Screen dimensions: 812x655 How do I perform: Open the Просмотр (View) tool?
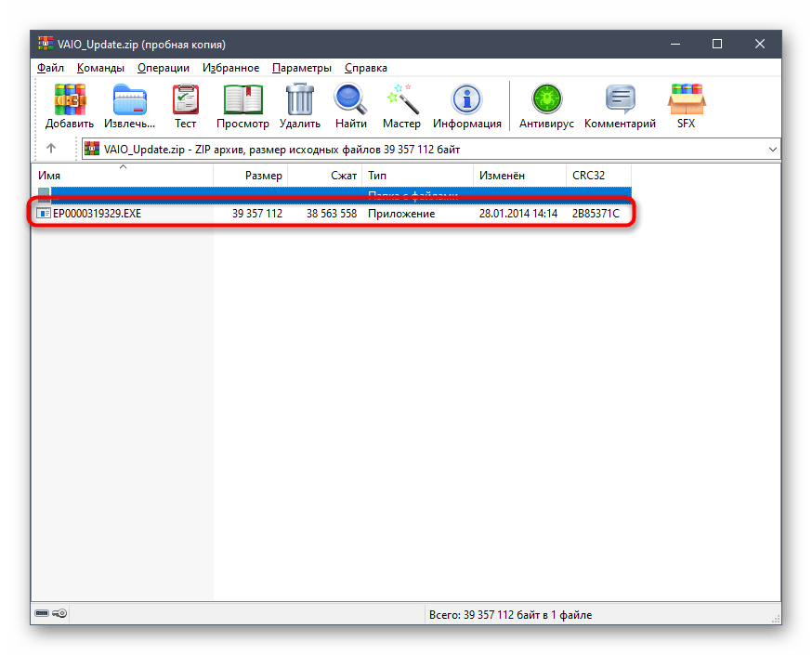[x=242, y=106]
